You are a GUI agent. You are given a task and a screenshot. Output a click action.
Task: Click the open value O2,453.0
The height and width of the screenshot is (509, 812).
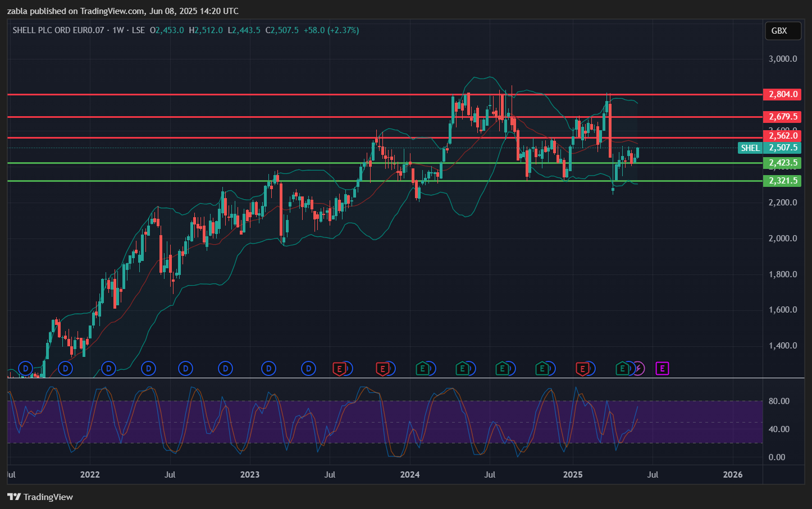pos(167,30)
